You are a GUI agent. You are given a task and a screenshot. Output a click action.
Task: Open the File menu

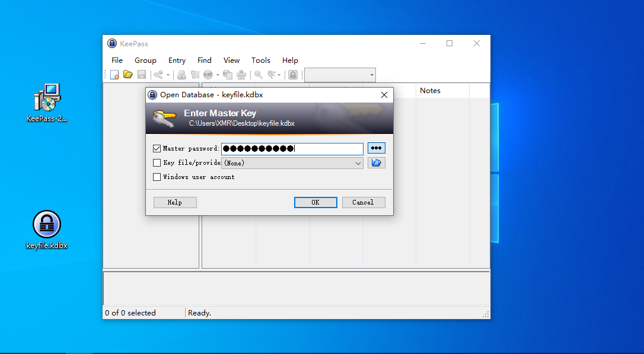coord(117,60)
